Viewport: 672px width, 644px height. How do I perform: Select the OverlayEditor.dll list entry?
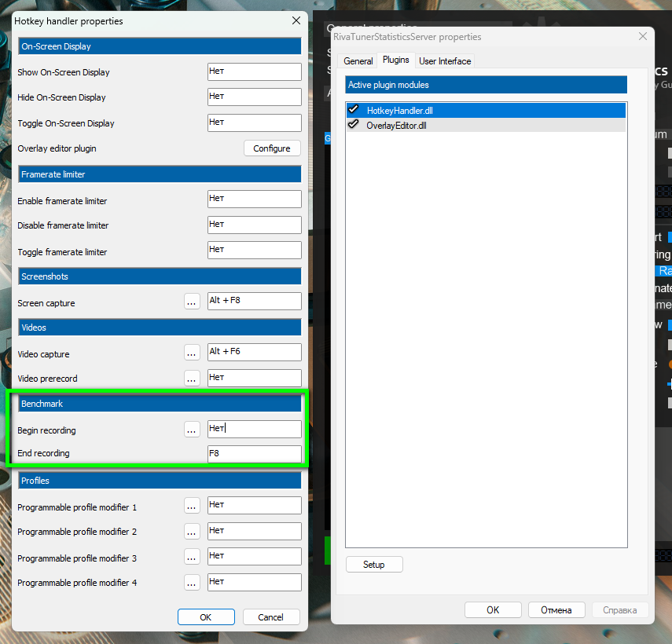click(486, 125)
